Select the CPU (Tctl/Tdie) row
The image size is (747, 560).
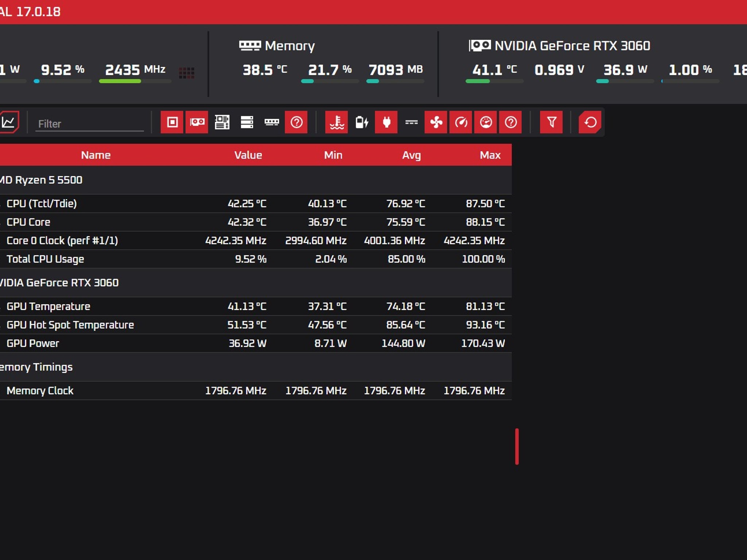click(256, 203)
